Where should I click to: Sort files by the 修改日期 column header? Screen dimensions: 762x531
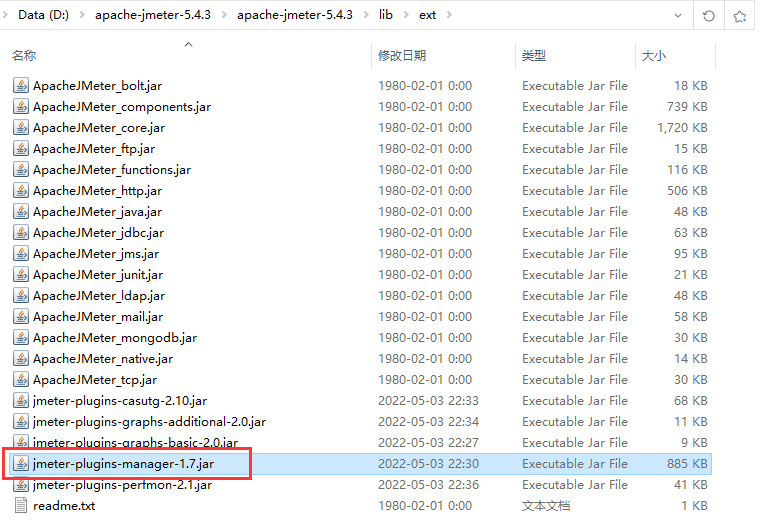(x=401, y=56)
